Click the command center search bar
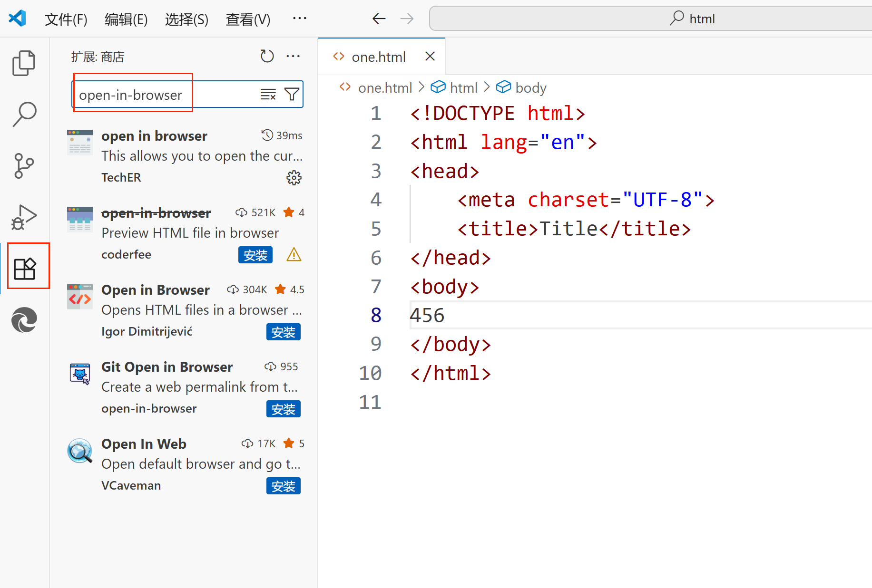 pos(650,19)
